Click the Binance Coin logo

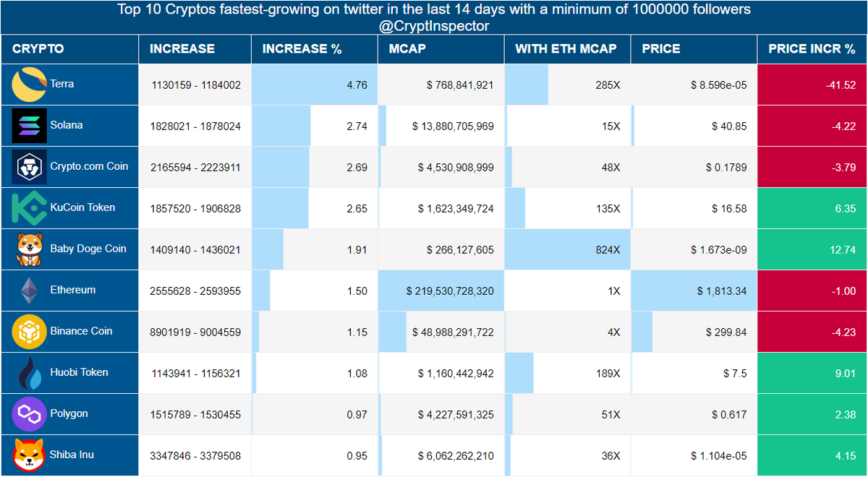point(30,332)
